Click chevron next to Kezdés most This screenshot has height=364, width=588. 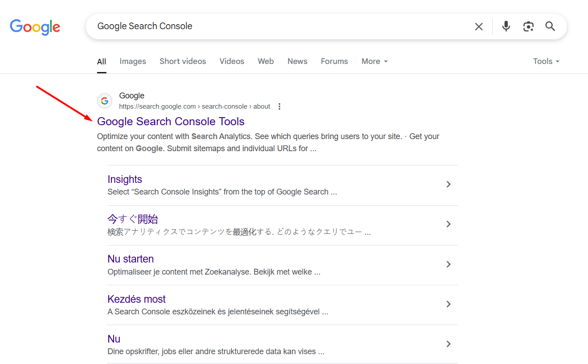448,304
